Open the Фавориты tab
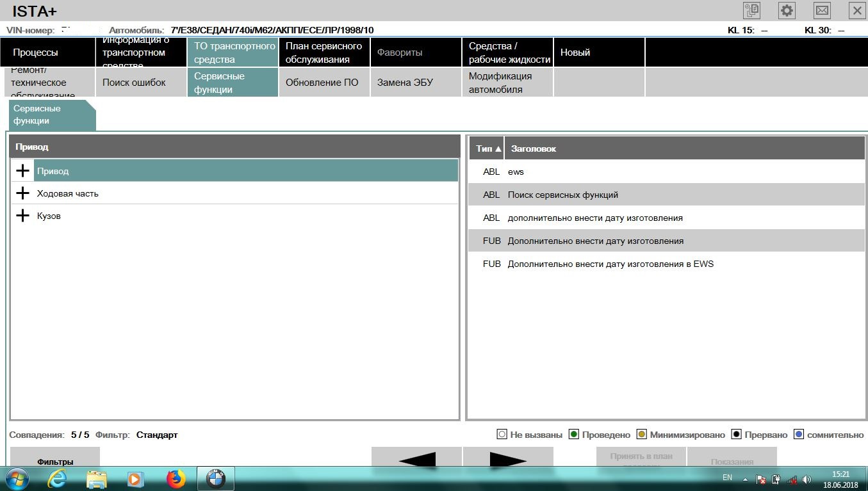Screen dimensions: 868x491 416,52
